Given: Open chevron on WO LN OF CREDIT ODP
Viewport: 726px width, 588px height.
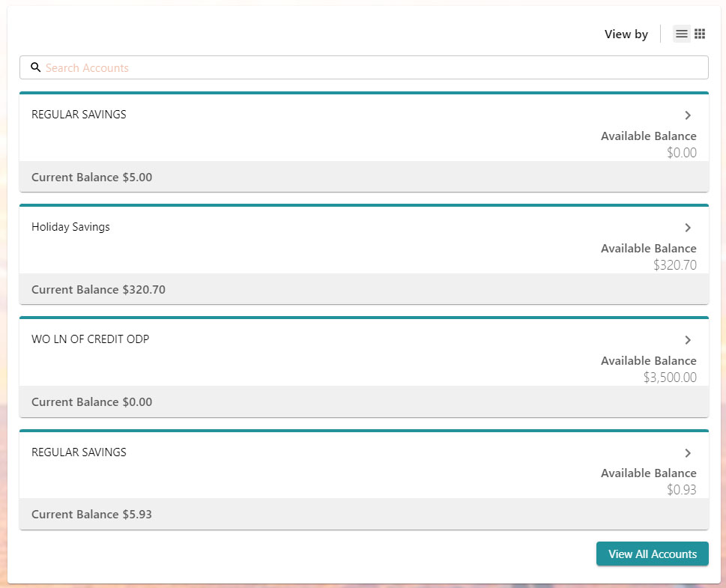Looking at the screenshot, I should click(688, 340).
